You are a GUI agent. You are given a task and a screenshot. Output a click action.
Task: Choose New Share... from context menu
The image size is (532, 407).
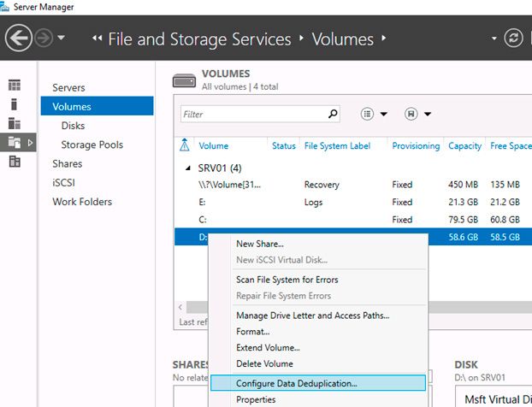(x=260, y=244)
